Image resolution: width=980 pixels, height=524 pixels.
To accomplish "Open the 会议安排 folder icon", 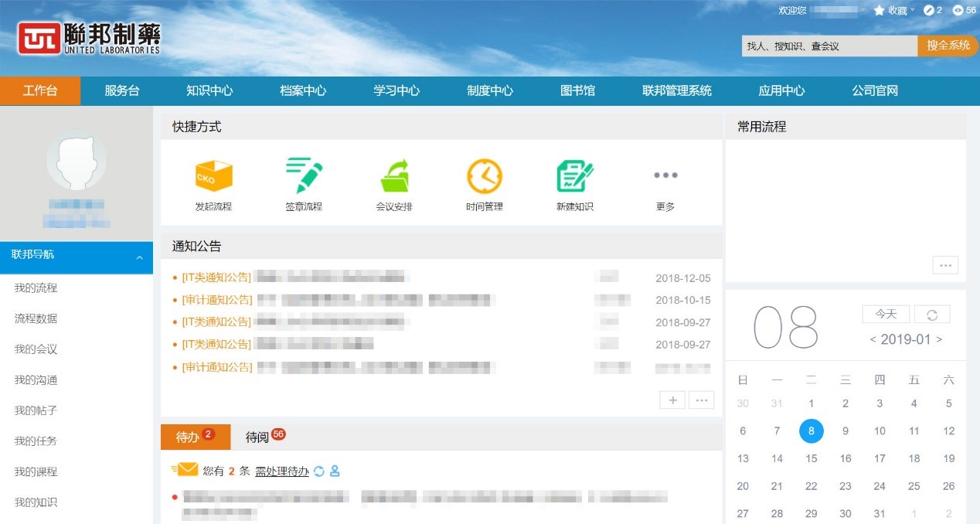I will click(394, 176).
